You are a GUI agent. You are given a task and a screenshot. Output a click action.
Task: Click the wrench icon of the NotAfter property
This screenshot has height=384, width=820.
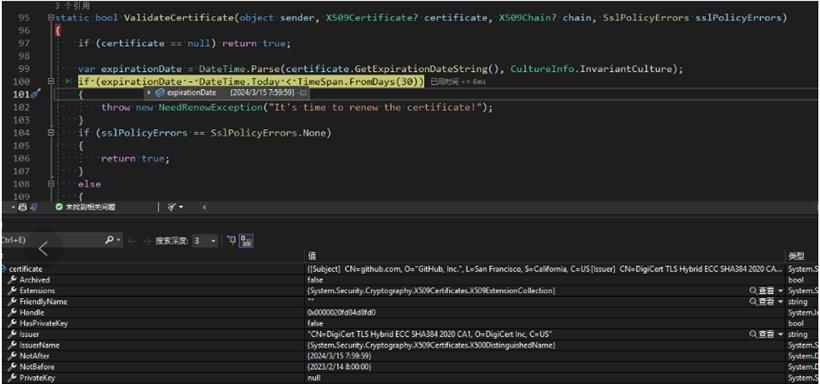tap(13, 356)
